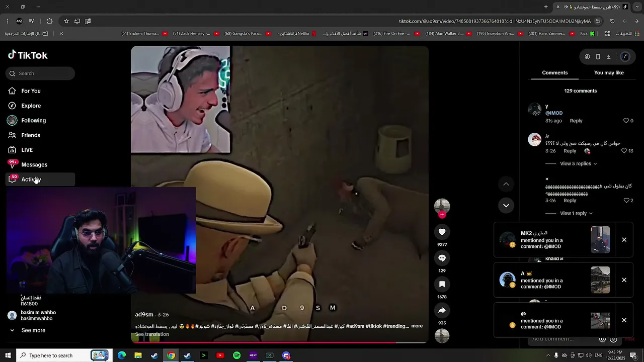Click the TikTok search field
Image resolution: width=644 pixels, height=362 pixels.
[40, 73]
